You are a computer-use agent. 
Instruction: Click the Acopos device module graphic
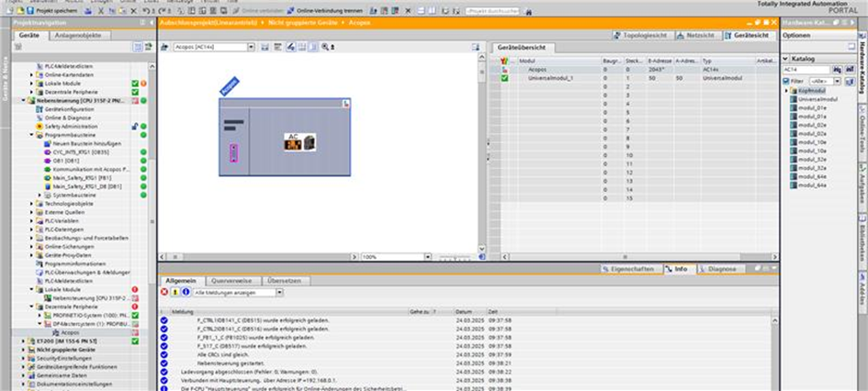click(x=301, y=142)
